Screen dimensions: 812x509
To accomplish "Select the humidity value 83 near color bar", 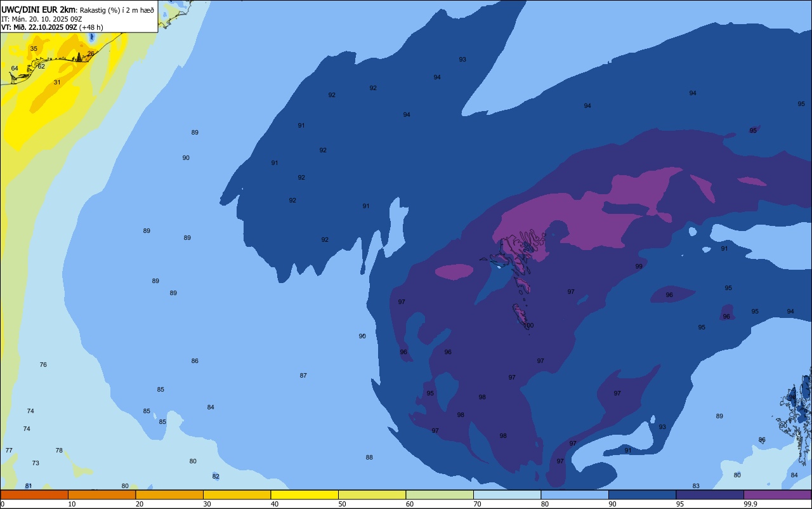I will click(696, 486).
